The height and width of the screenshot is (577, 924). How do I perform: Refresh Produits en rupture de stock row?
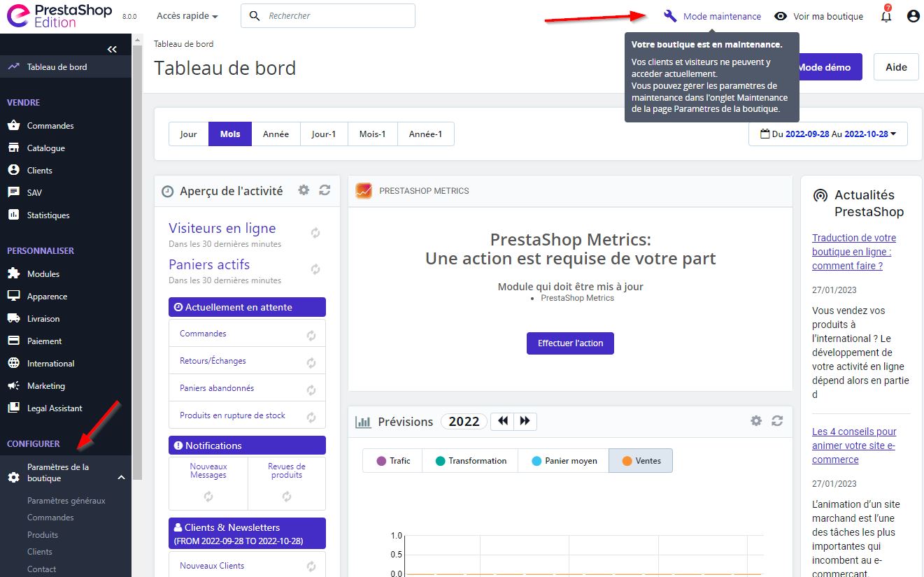[x=311, y=418]
